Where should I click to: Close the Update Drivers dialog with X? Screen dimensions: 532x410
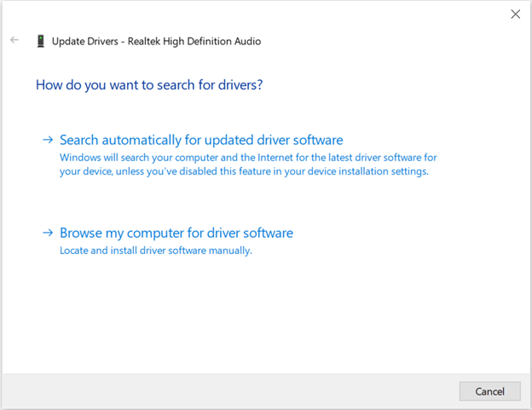tap(515, 14)
